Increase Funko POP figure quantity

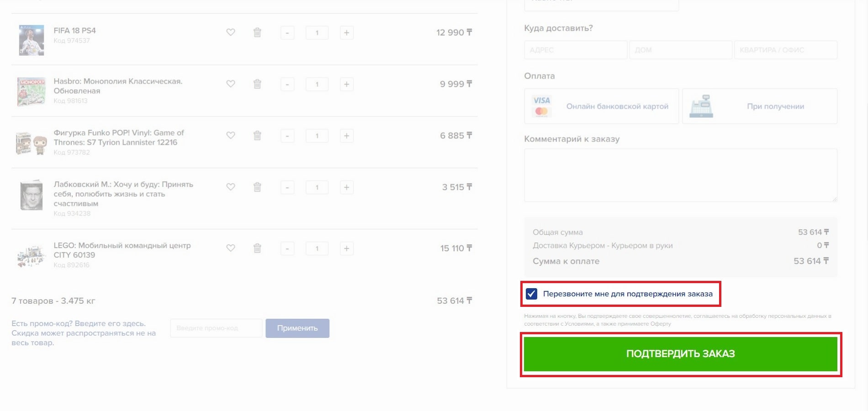pyautogui.click(x=347, y=136)
